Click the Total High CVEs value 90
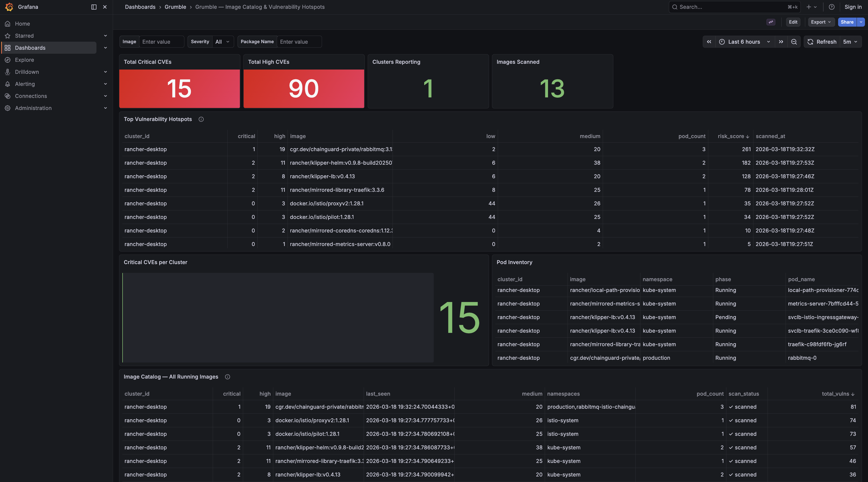This screenshot has height=482, width=868. (x=304, y=89)
